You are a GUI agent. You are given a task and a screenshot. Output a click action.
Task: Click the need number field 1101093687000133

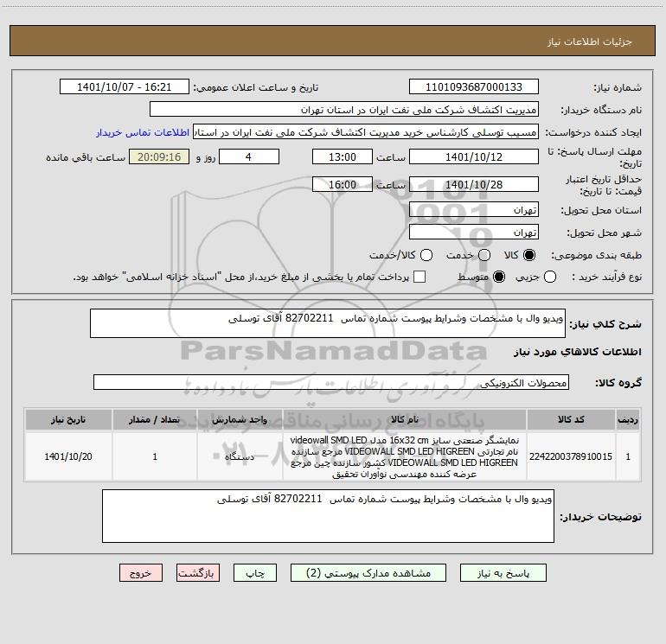[474, 86]
